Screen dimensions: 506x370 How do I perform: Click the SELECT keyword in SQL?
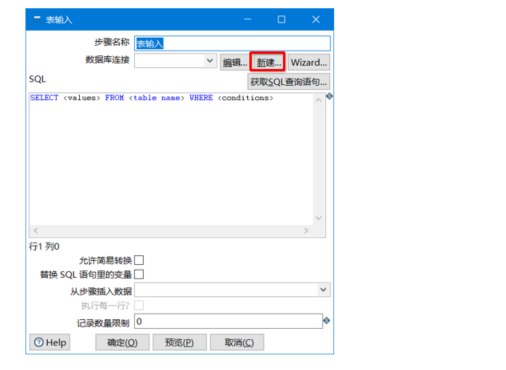(x=44, y=98)
